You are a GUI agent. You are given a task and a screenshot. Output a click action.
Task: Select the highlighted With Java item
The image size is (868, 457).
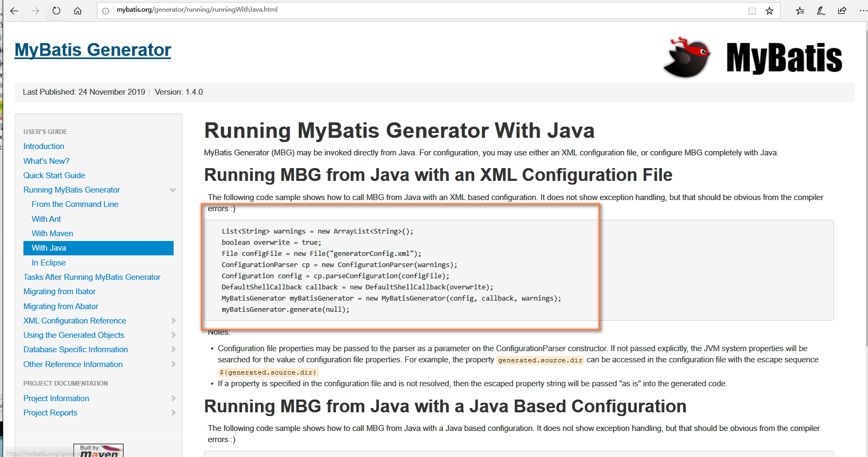point(99,248)
